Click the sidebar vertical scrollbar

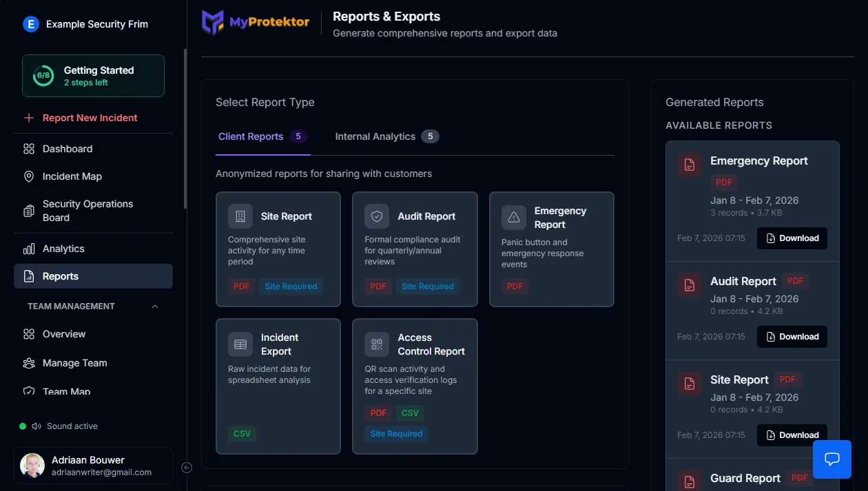pyautogui.click(x=185, y=127)
